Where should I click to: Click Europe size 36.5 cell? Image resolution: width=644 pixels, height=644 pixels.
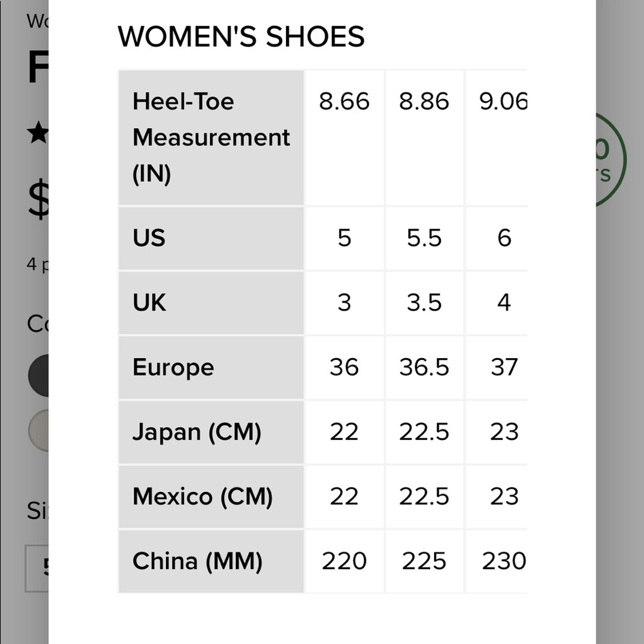tap(424, 367)
